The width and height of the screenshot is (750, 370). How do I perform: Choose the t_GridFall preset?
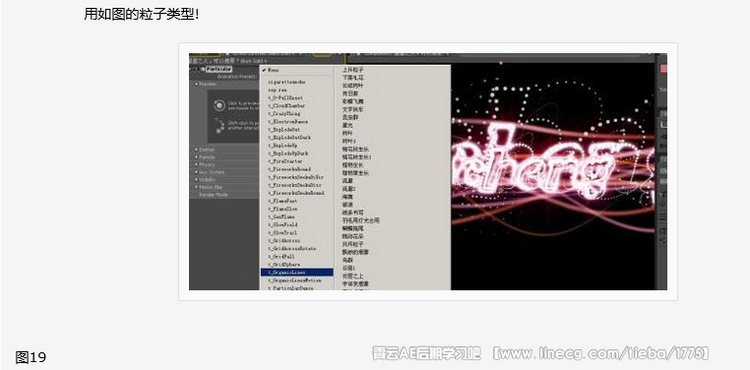282,257
